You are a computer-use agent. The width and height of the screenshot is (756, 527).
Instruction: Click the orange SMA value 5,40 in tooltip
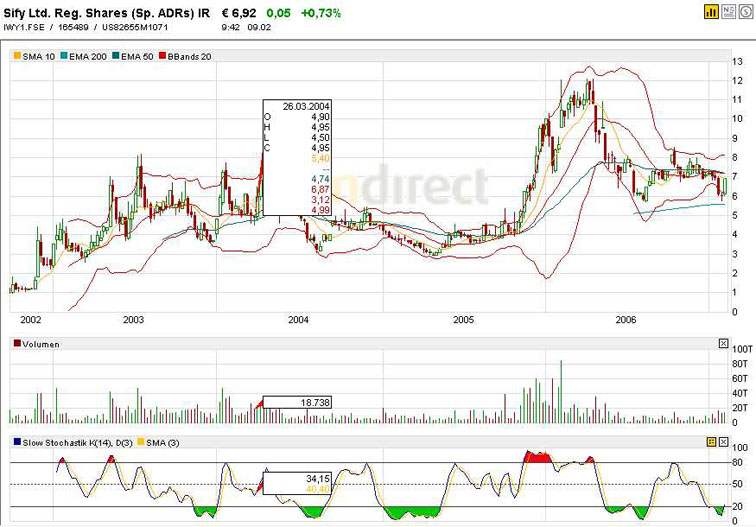pyautogui.click(x=321, y=159)
